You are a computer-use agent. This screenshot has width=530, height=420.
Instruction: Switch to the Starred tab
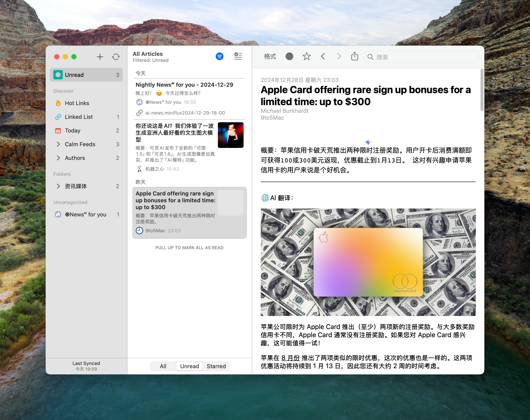coord(216,366)
